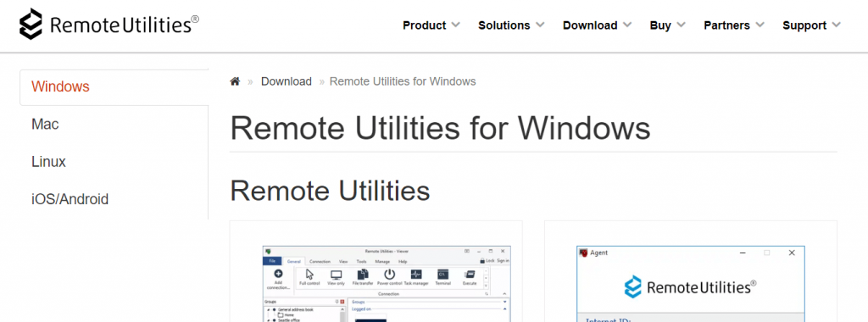
Task: Click Add connection icon in Viewer screenshot
Action: click(x=278, y=274)
